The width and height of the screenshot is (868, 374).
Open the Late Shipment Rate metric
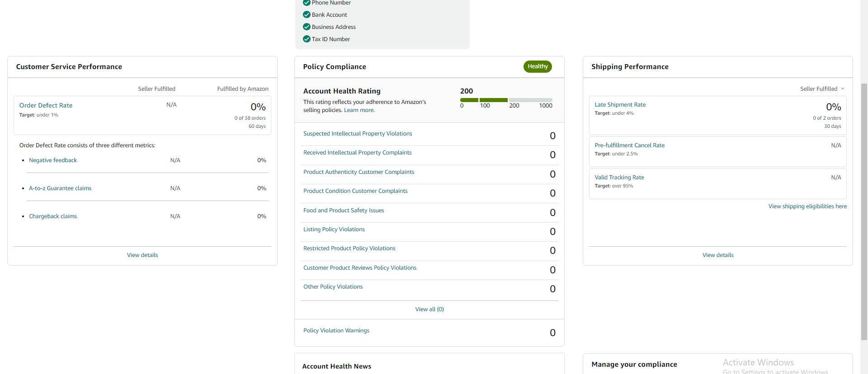[x=620, y=105]
